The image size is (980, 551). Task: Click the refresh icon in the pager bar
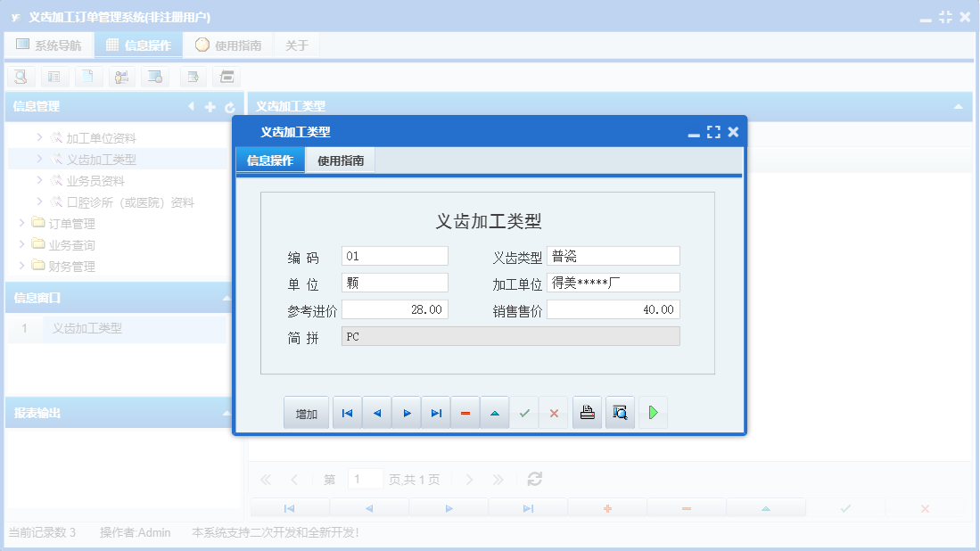click(x=534, y=479)
